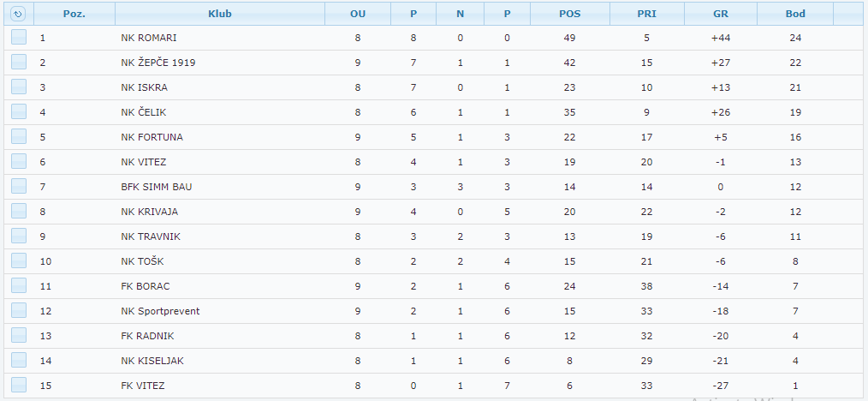Viewport: 868px width, 401px height.
Task: Sort standings by Bod column
Action: [795, 14]
